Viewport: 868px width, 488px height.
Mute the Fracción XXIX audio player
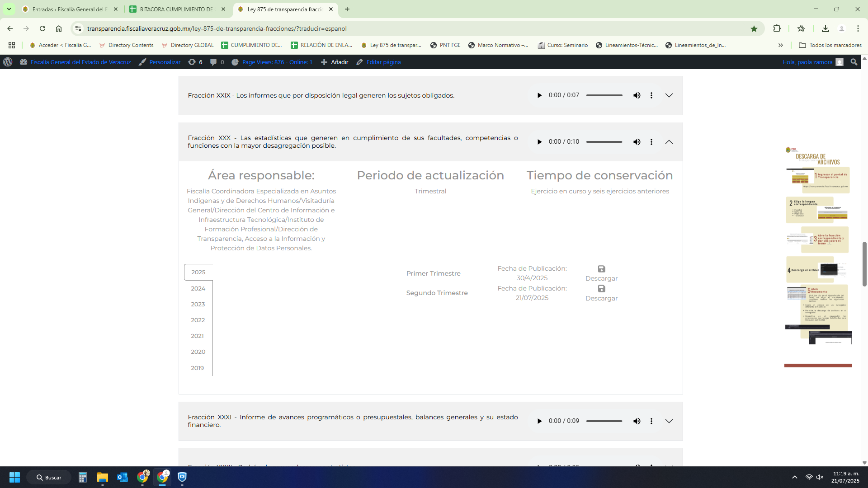(x=637, y=95)
